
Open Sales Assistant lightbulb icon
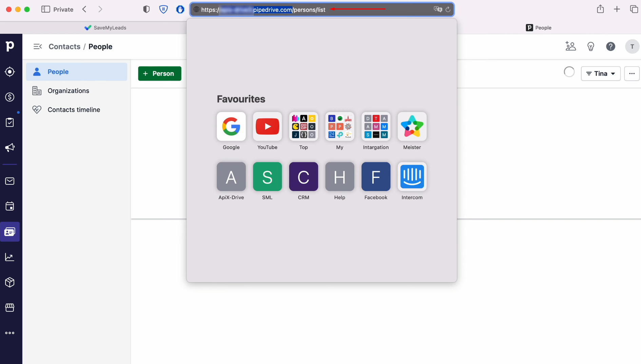pos(591,46)
